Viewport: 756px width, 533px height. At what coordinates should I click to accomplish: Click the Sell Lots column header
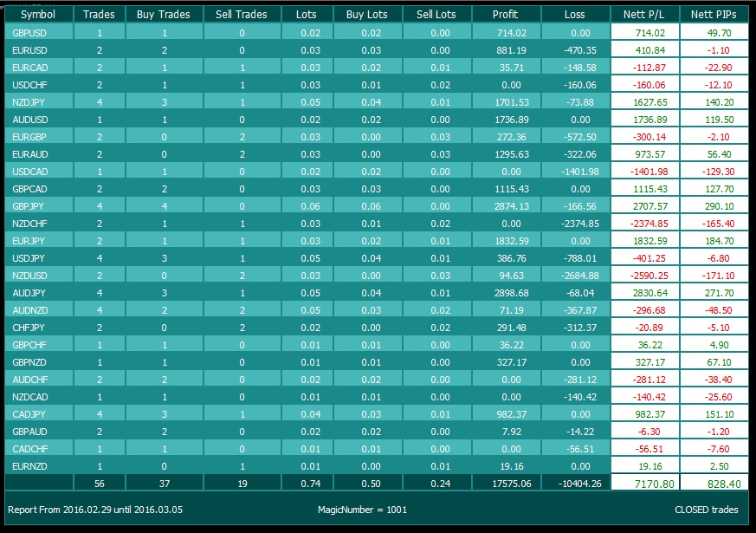tap(436, 15)
